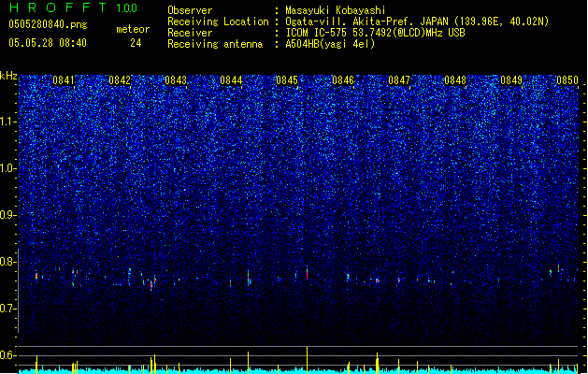Click the 0850 time marker

pos(567,80)
